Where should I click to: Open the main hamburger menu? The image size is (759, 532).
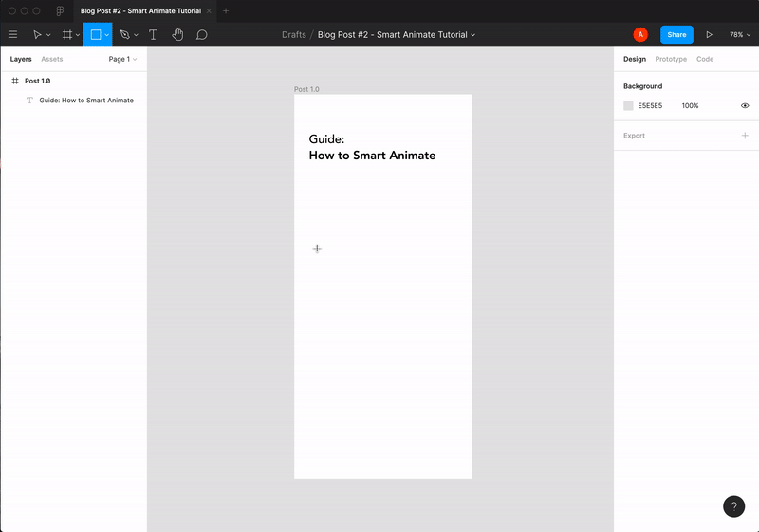13,34
